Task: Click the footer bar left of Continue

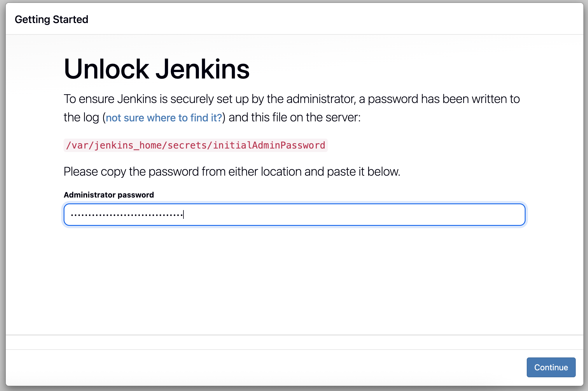Action: point(262,367)
